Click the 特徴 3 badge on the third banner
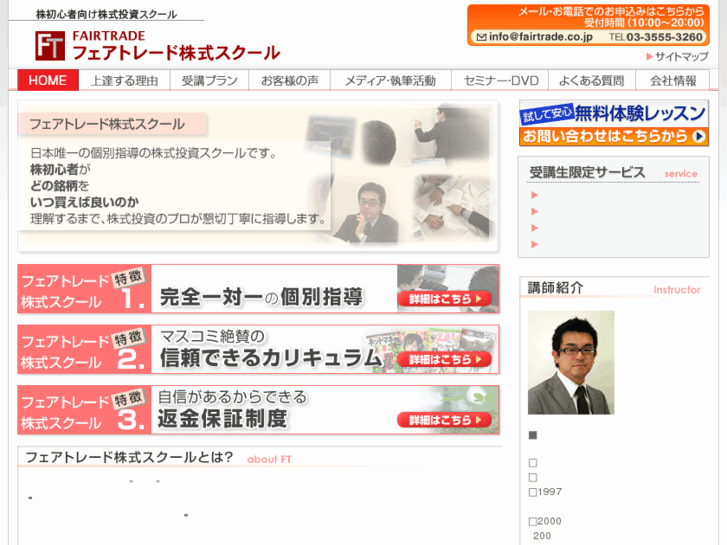Image resolution: width=727 pixels, height=545 pixels. tap(129, 398)
